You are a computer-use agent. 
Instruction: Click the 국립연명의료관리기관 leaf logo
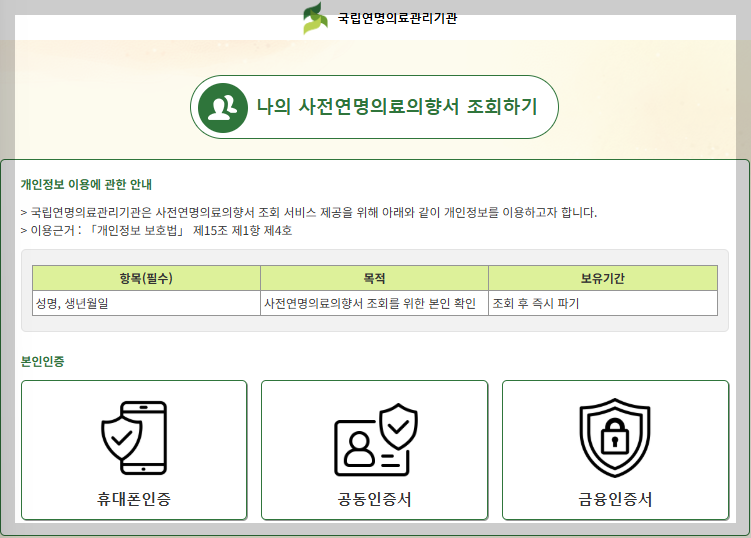(316, 18)
